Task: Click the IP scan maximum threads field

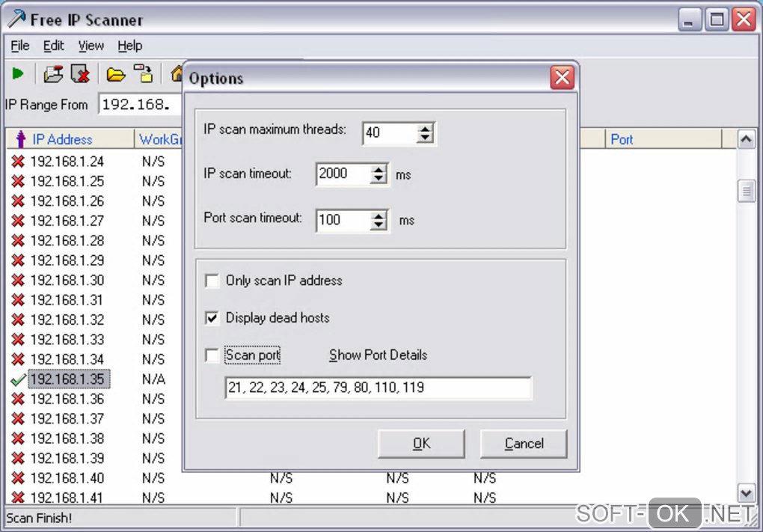Action: pyautogui.click(x=390, y=133)
